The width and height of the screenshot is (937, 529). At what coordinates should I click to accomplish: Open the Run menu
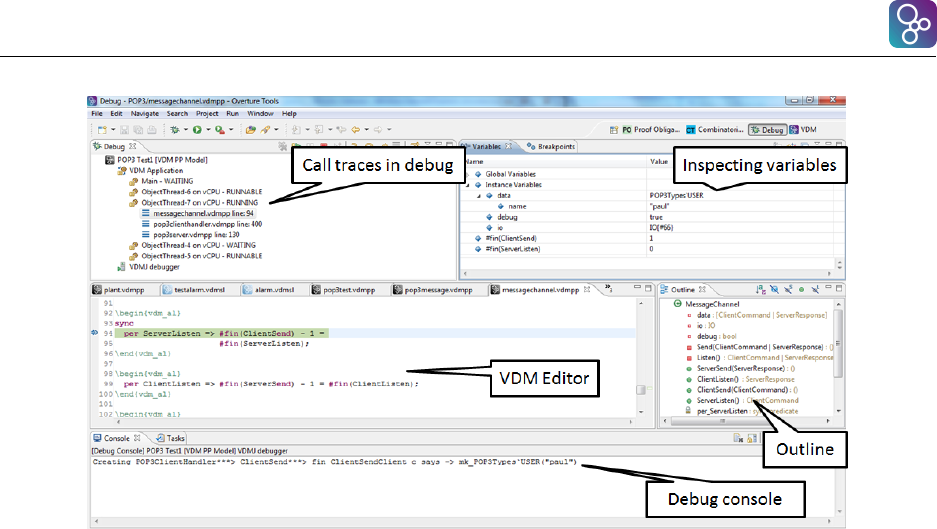(x=232, y=114)
